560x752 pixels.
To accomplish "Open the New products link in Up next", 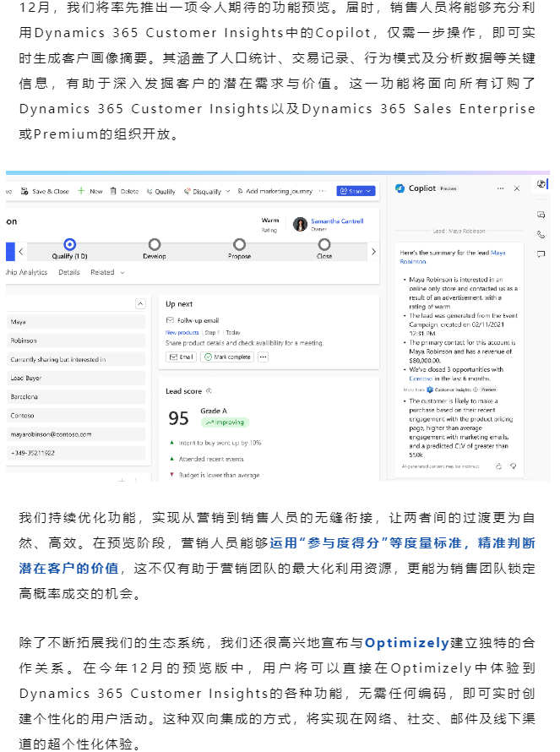I will pyautogui.click(x=182, y=332).
